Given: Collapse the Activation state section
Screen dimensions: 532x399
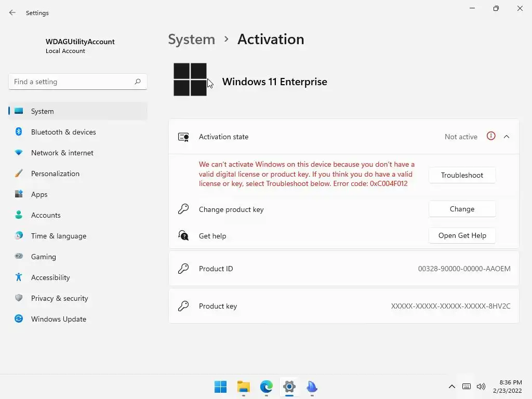Looking at the screenshot, I should coord(507,137).
